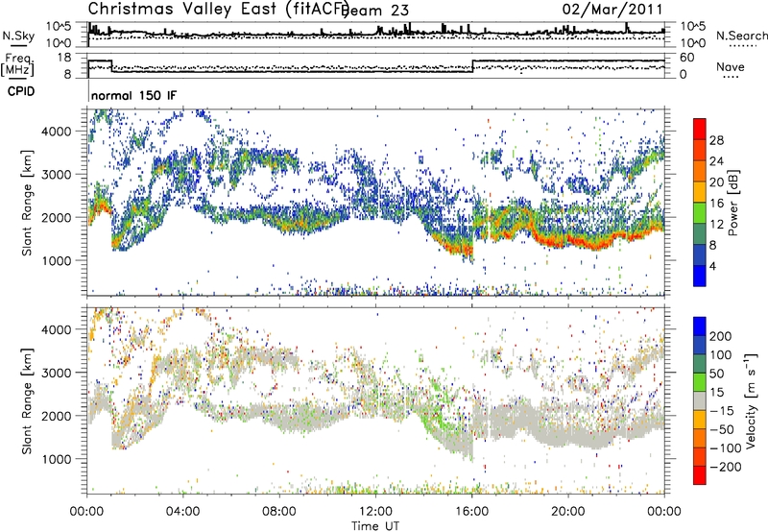Click the "Freq. [MHz]" axis label
This screenshot has height=532, width=768.
pyautogui.click(x=17, y=64)
